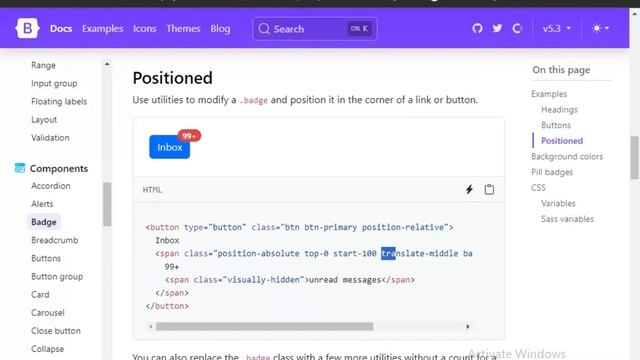Click the HTML code label

[x=152, y=190]
